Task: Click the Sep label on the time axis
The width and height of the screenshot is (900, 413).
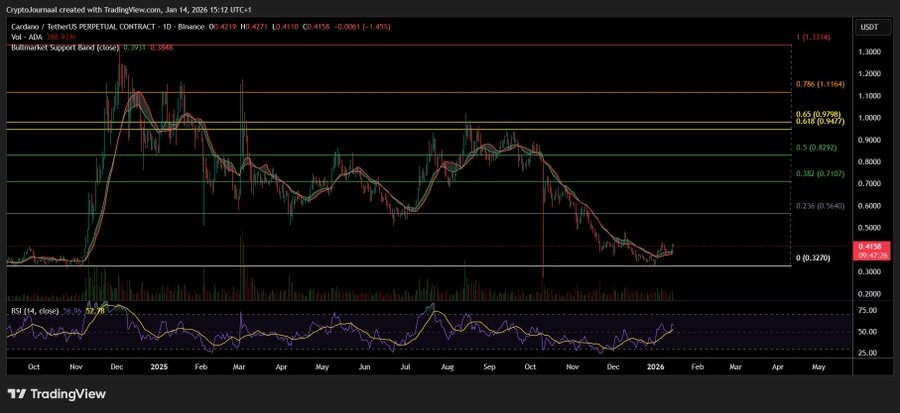Action: (x=490, y=365)
